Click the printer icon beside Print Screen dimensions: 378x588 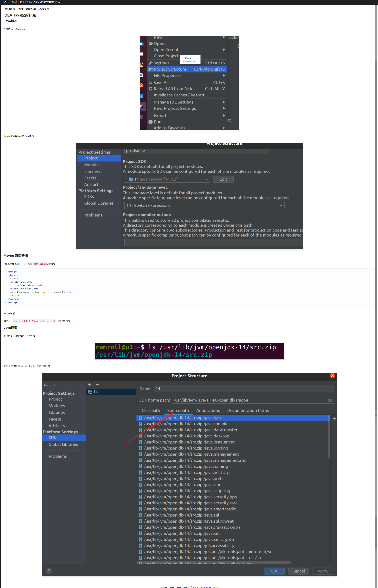point(150,122)
